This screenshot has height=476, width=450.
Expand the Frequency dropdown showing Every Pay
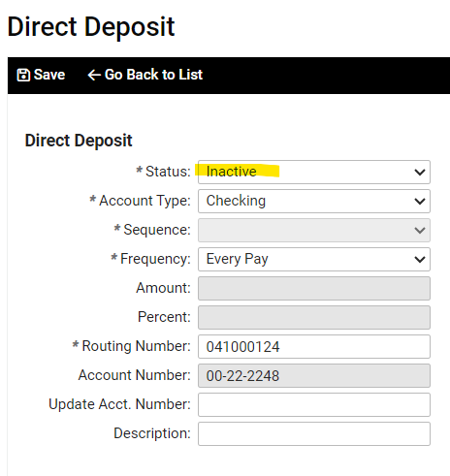pos(314,259)
